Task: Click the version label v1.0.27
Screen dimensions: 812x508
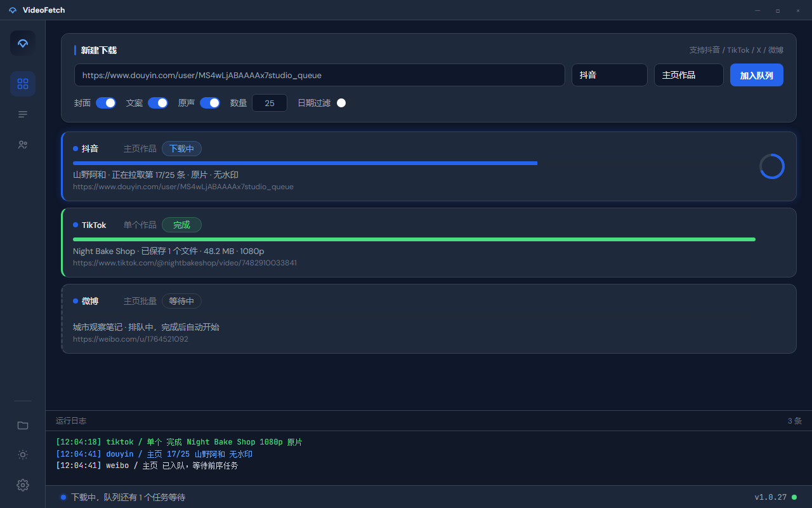Action: [x=771, y=497]
